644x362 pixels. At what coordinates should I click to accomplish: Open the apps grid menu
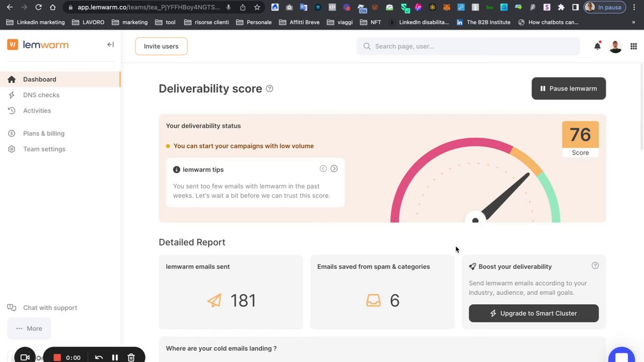point(633,46)
